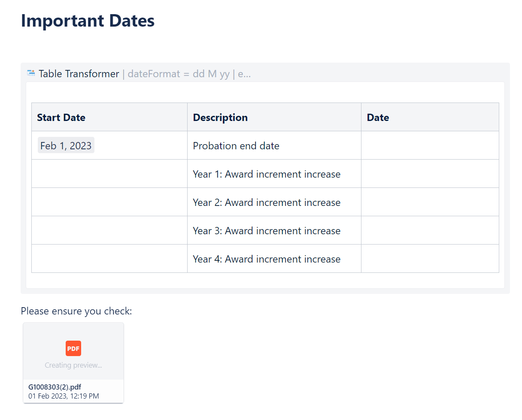Click the 'Please ensure you check:' text line
This screenshot has width=522, height=420.
click(x=76, y=311)
